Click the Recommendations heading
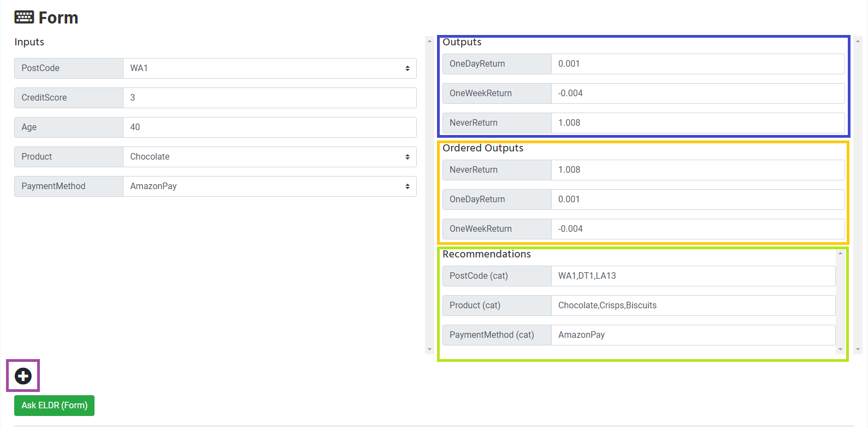The height and width of the screenshot is (428, 868). pos(487,254)
